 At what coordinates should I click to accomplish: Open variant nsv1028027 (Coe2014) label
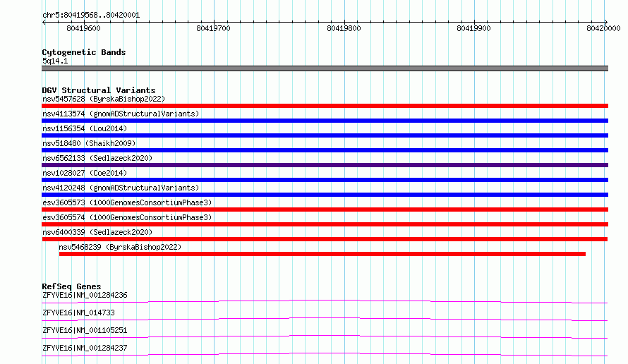(85, 173)
